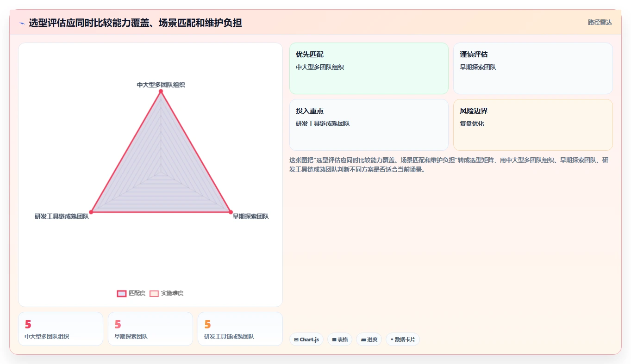Image resolution: width=631 pixels, height=364 pixels.
Task: Click the radar axis label 早期探索团队
Action: point(250,216)
